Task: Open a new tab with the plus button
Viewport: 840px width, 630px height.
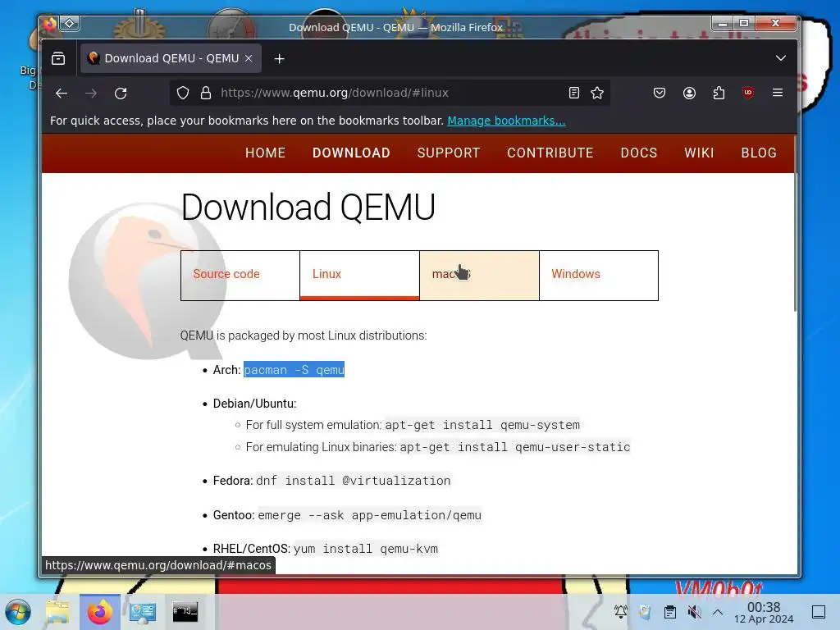Action: pyautogui.click(x=279, y=59)
